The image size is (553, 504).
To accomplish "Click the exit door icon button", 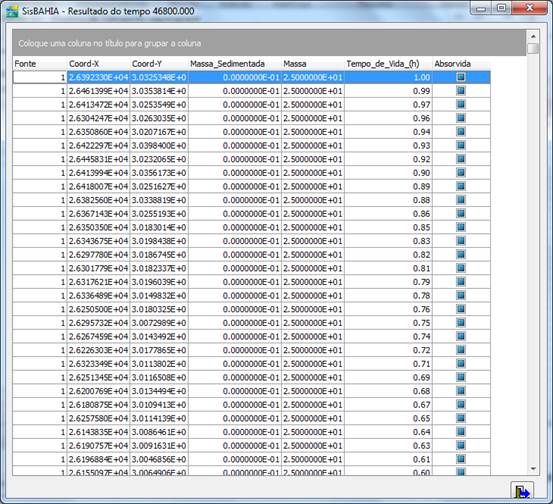I will [x=522, y=490].
